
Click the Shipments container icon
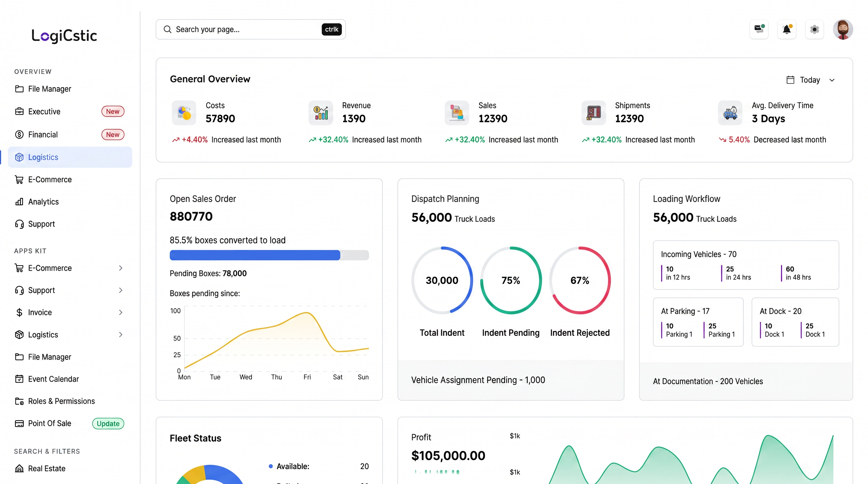(594, 113)
